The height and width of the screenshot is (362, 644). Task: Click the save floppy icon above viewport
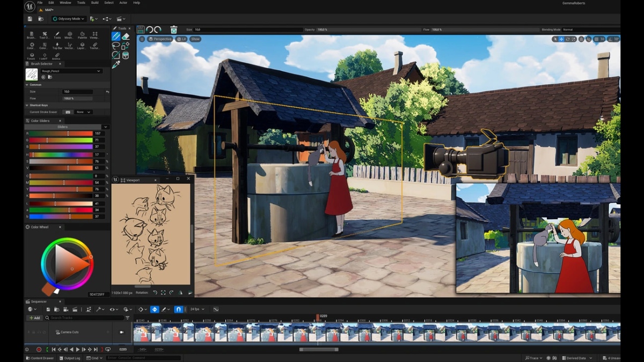[141, 29]
